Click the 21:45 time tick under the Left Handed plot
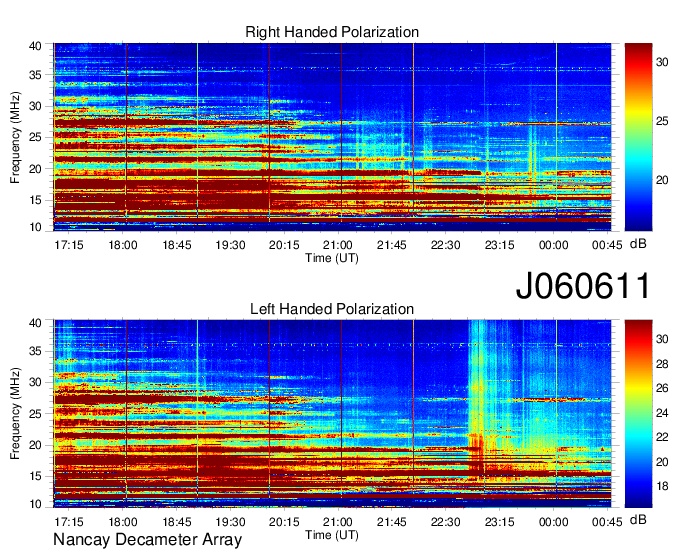This screenshot has height=552, width=680. (392, 522)
